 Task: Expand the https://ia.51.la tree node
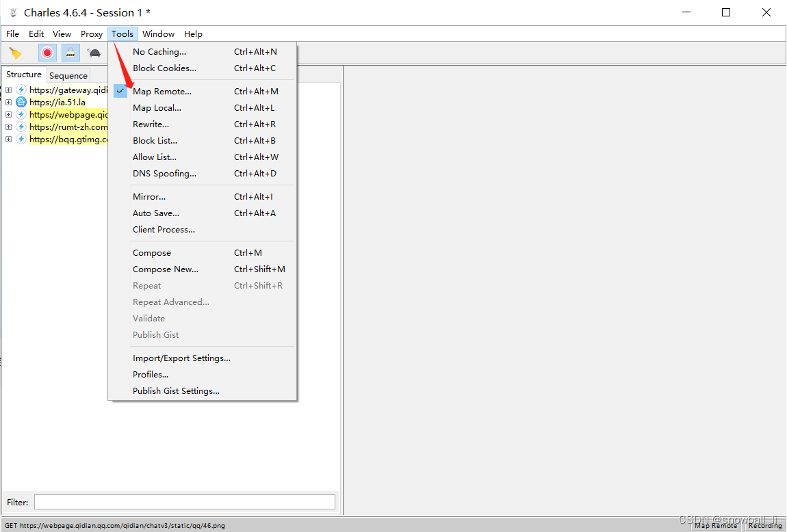8,103
